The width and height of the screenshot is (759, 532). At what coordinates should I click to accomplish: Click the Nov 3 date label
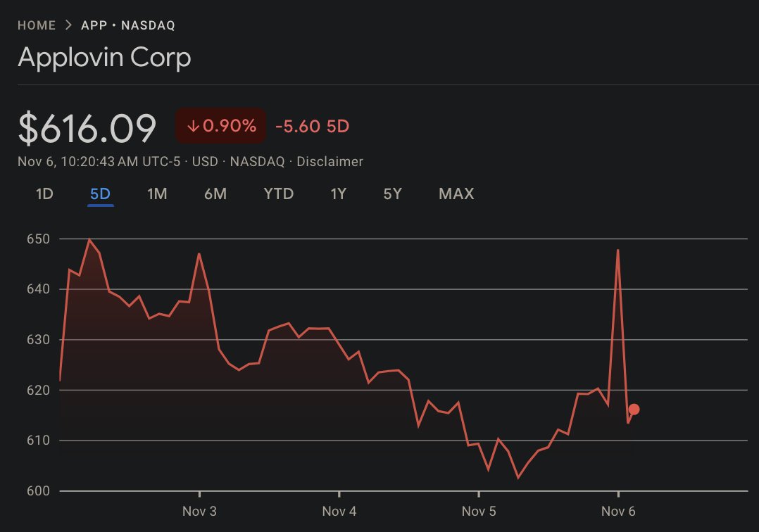point(199,512)
